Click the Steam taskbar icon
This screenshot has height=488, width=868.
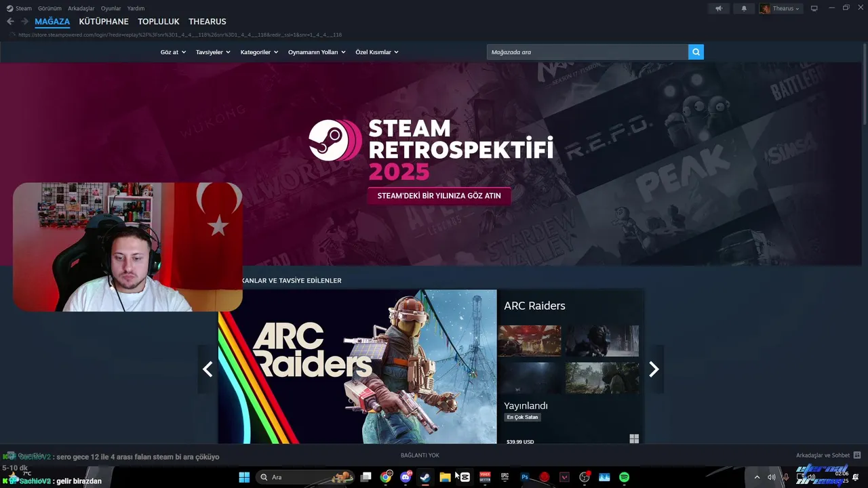point(425,477)
